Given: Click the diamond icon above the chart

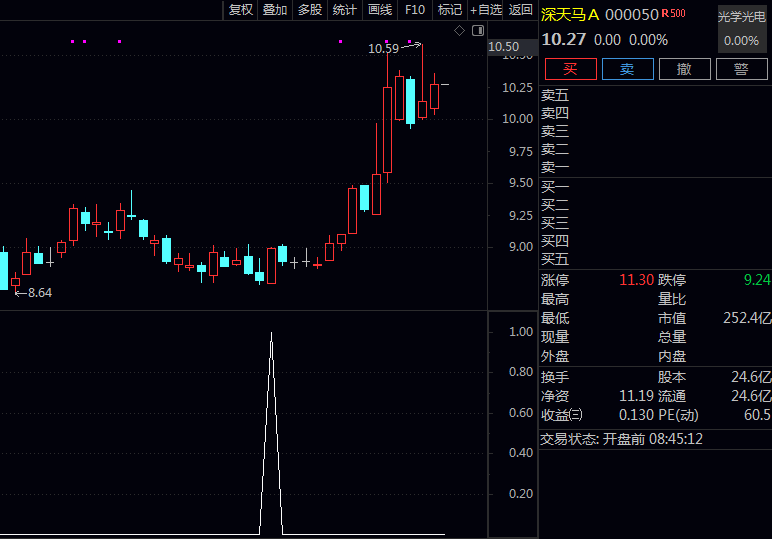Looking at the screenshot, I should coord(459,31).
